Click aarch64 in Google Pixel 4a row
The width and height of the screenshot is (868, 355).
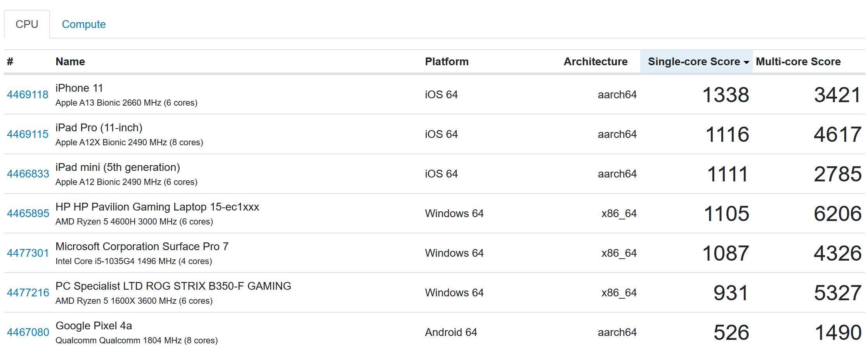click(x=617, y=332)
